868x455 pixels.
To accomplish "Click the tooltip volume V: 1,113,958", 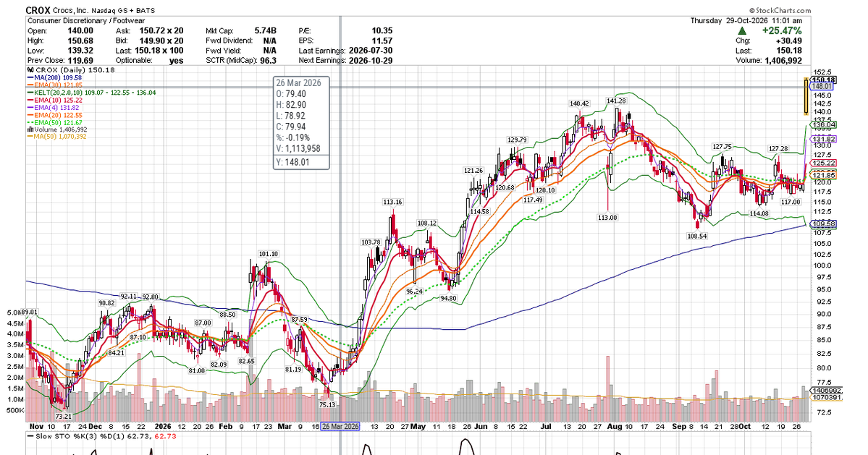I will (298, 149).
